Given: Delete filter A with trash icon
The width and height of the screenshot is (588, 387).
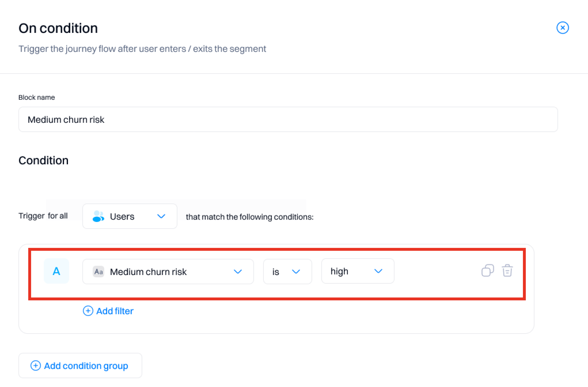Looking at the screenshot, I should click(x=507, y=270).
